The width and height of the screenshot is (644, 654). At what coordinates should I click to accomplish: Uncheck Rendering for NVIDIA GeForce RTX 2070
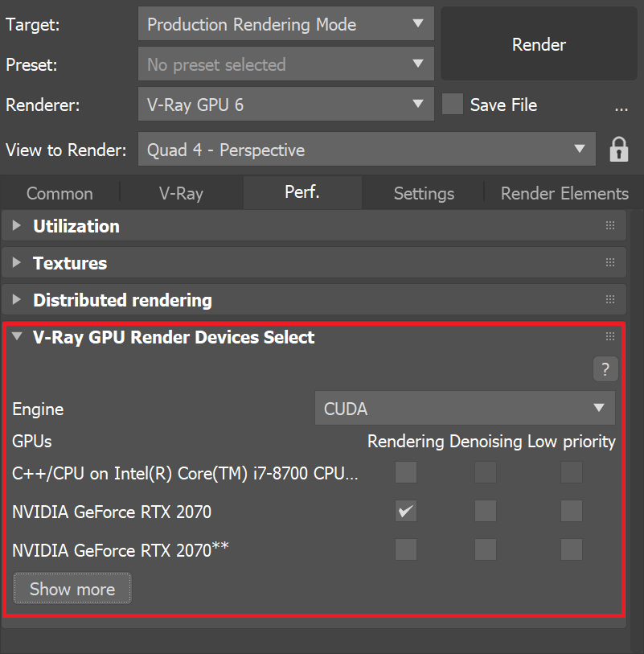click(405, 511)
